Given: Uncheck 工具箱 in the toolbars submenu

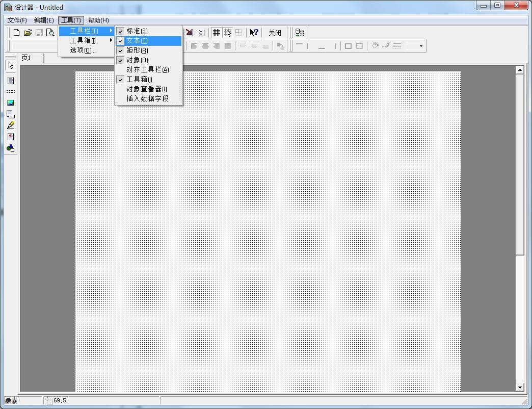Looking at the screenshot, I should click(149, 80).
